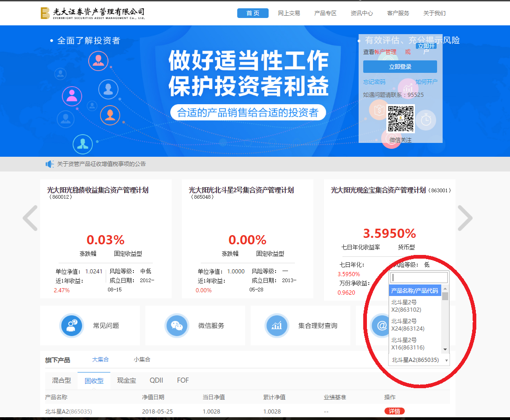Click the 立即登录 login button
Image resolution: width=510 pixels, height=420 pixels.
[x=400, y=66]
